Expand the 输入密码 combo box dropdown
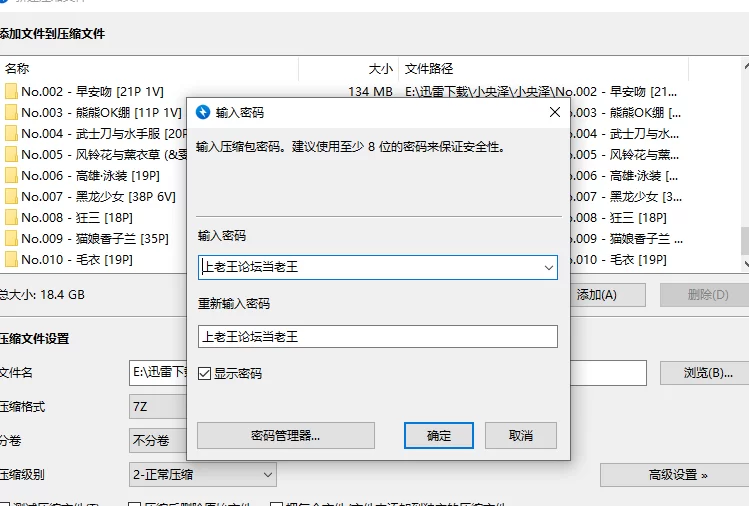The width and height of the screenshot is (749, 506). (x=548, y=268)
